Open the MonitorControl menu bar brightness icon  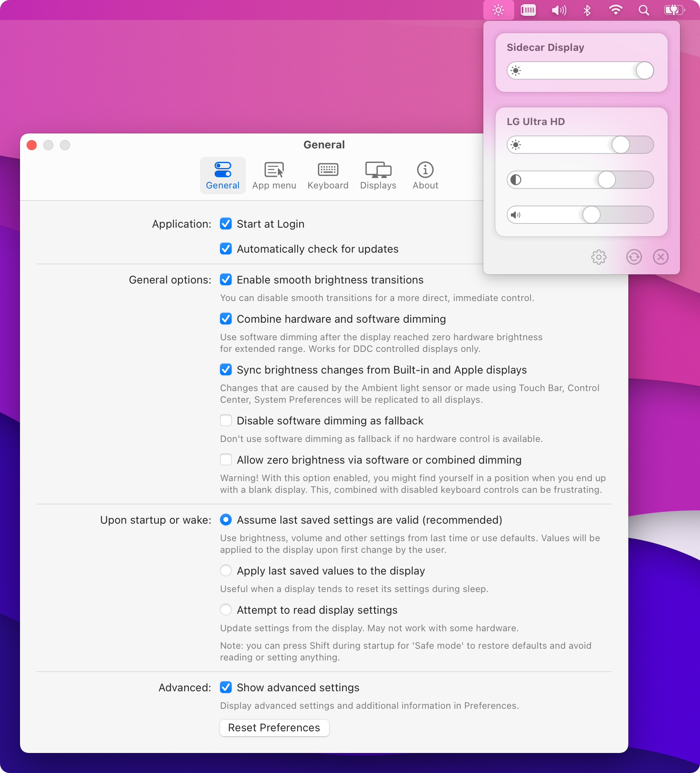click(x=498, y=10)
